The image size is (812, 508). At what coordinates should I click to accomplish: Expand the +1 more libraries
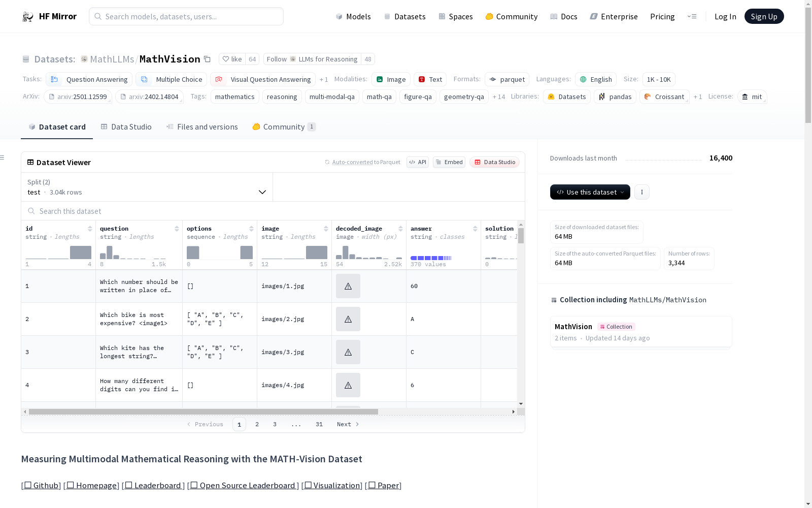click(x=698, y=97)
